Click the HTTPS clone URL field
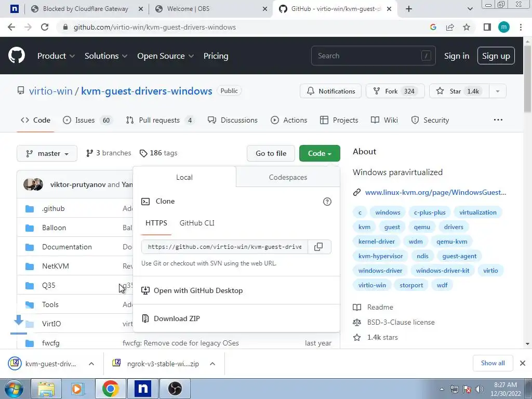The width and height of the screenshot is (532, 399). pos(224,247)
